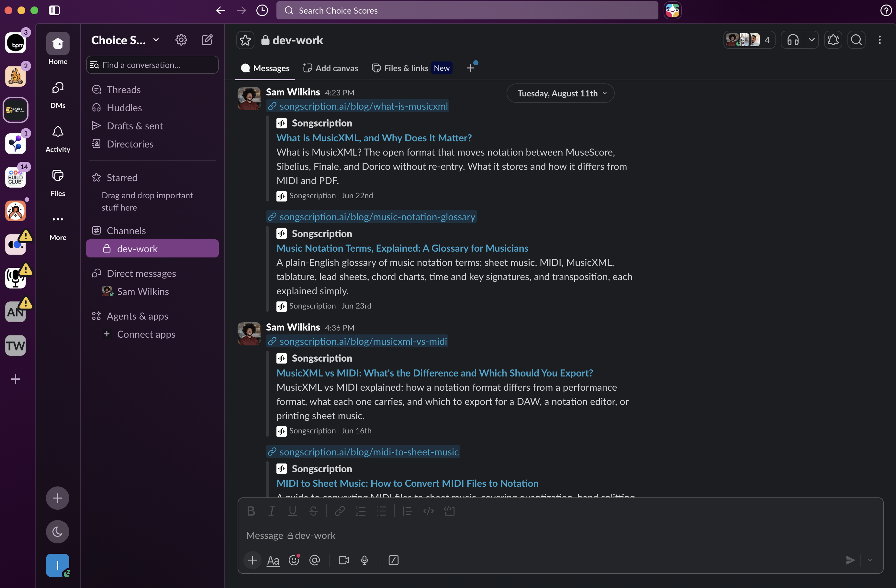This screenshot has height=588, width=896.
Task: Open Threads
Action: 152,90
